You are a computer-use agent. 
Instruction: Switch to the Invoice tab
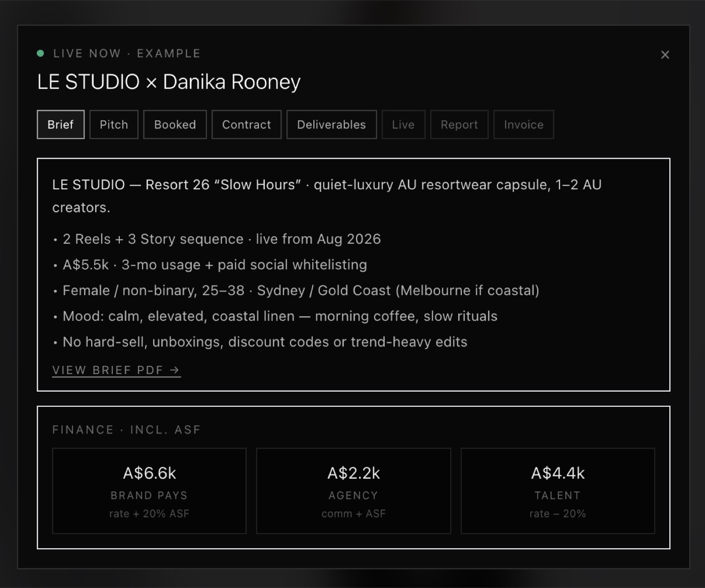click(524, 124)
